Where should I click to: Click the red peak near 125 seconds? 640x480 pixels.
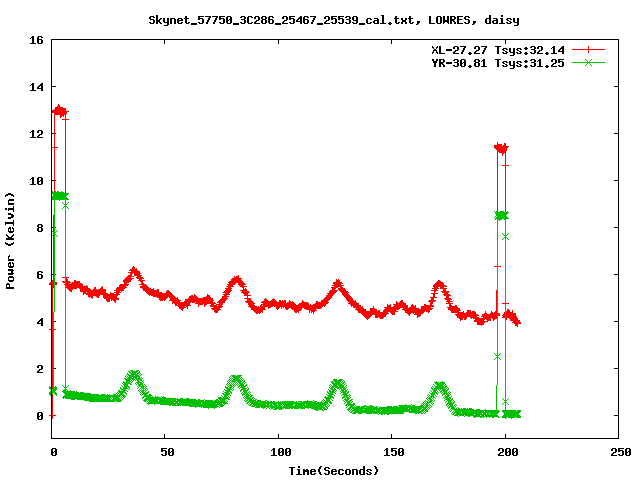point(338,284)
